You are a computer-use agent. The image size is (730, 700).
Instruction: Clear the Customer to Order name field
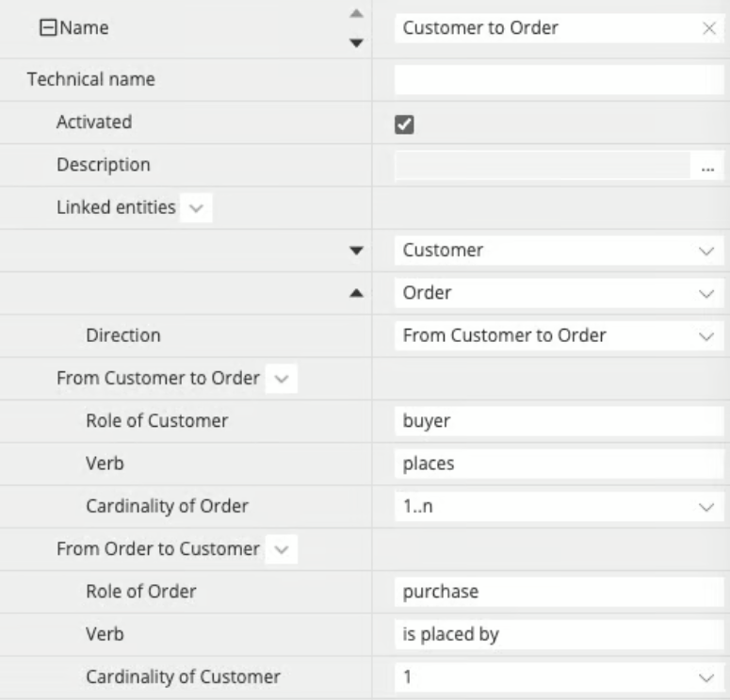[709, 28]
